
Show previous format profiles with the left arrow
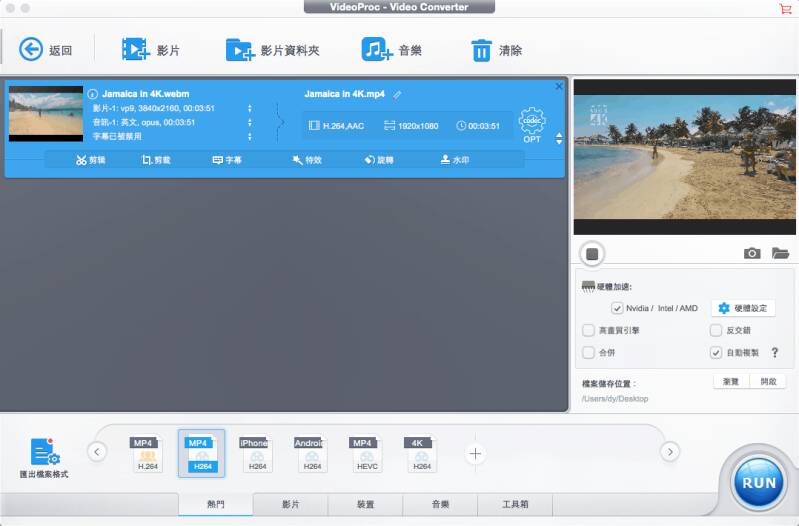(97, 452)
